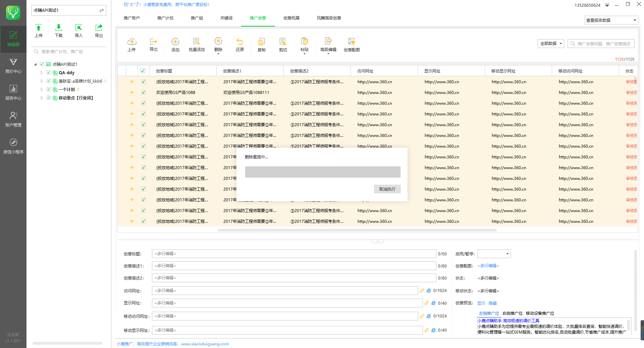Toggle the 点睛API测试1 tree checkbox
The width and height of the screenshot is (644, 348).
click(42, 64)
